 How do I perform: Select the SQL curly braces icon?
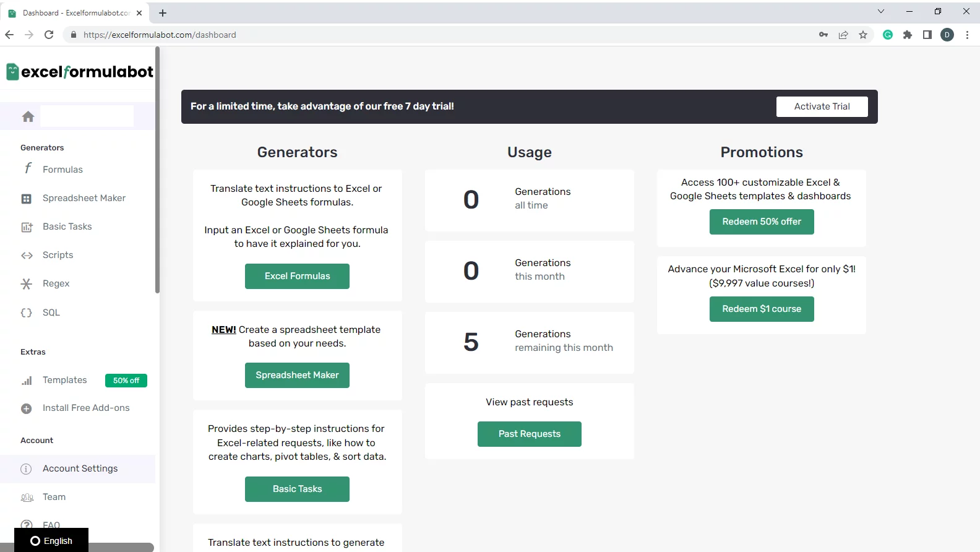click(x=27, y=313)
